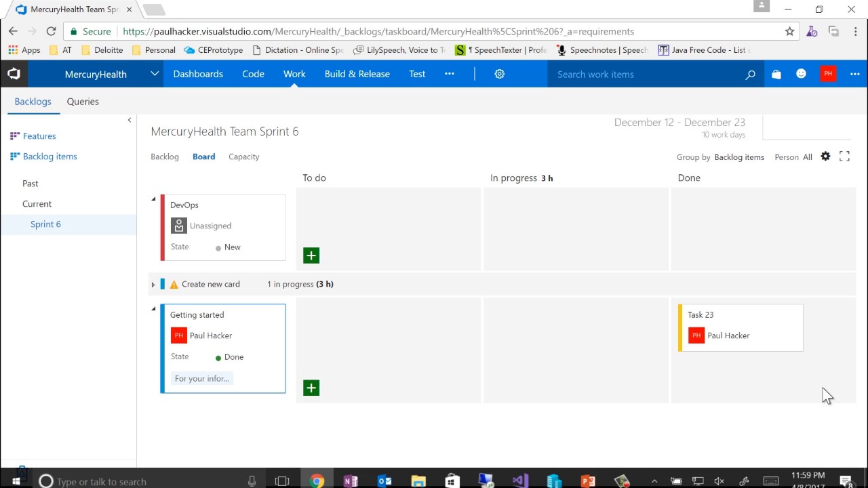Select Current in the sidebar

(37, 204)
